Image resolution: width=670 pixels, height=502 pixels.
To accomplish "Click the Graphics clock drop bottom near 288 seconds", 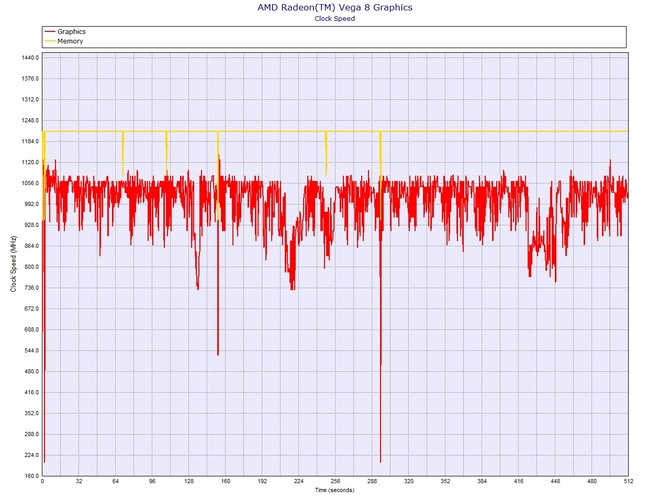I will [381, 461].
